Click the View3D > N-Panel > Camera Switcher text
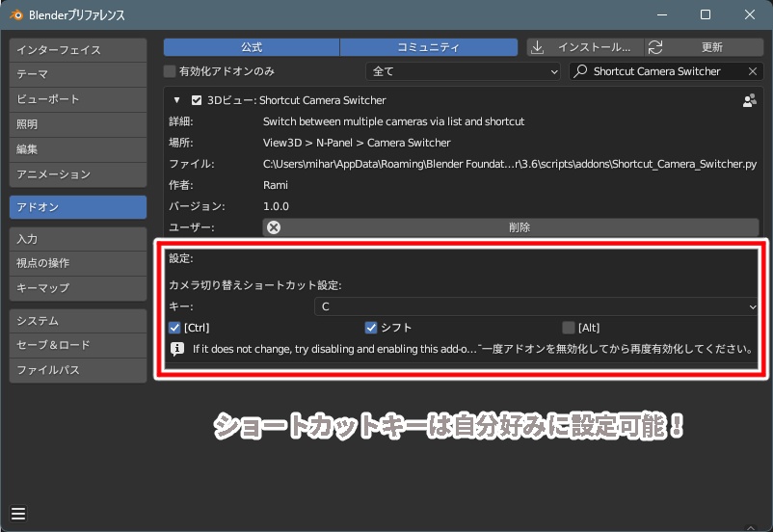This screenshot has width=773, height=532. (x=357, y=143)
